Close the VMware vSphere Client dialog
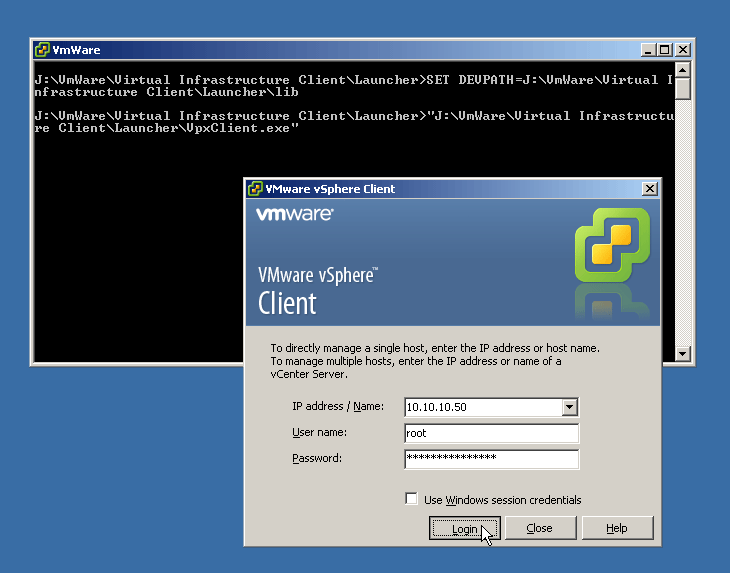 (x=649, y=189)
